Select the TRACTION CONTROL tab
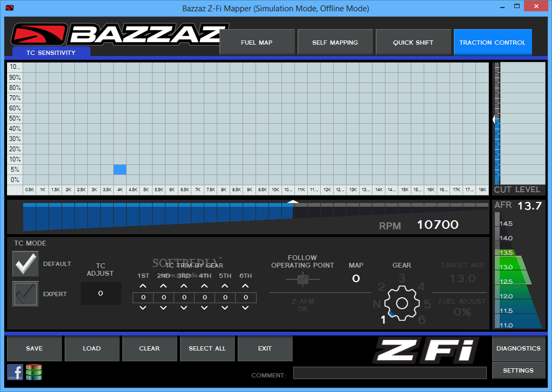The width and height of the screenshot is (552, 392). pyautogui.click(x=493, y=43)
